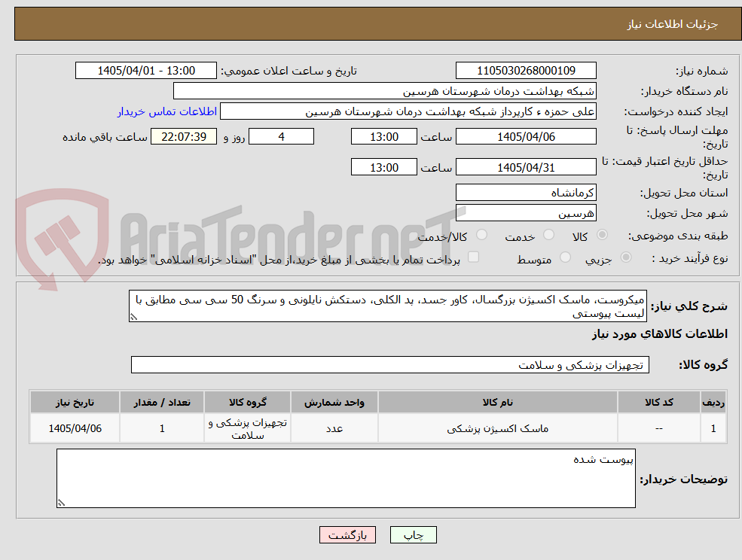
Task: Click the delivery province کرمانشاه field
Action: coord(526,193)
